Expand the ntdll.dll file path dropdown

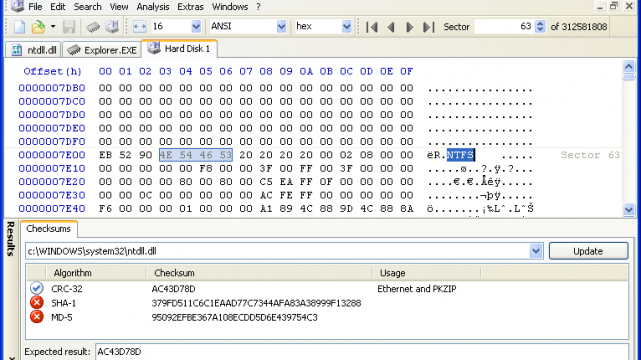point(536,251)
